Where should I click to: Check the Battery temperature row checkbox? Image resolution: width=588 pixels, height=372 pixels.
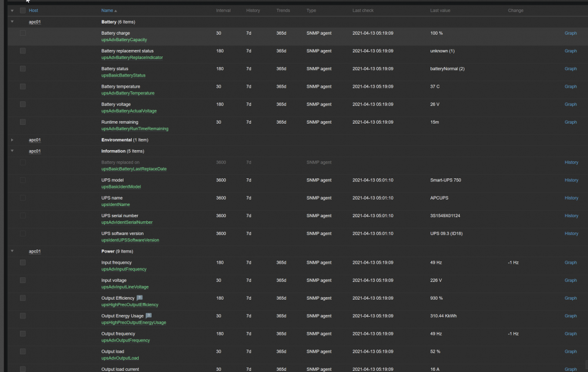[23, 87]
